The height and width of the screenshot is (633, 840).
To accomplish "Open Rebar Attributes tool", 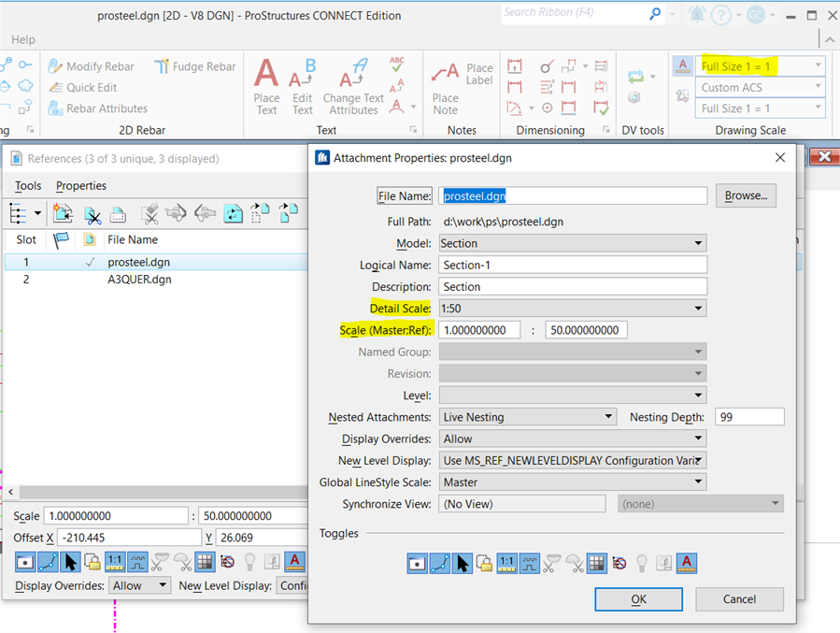I will tap(97, 108).
